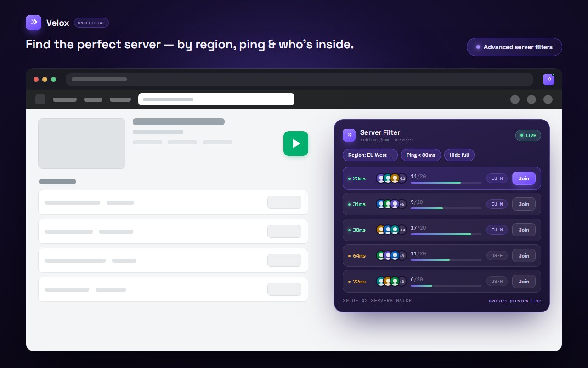588x368 pixels.
Task: Click the EU-W tag on 23ms row
Action: [497, 178]
